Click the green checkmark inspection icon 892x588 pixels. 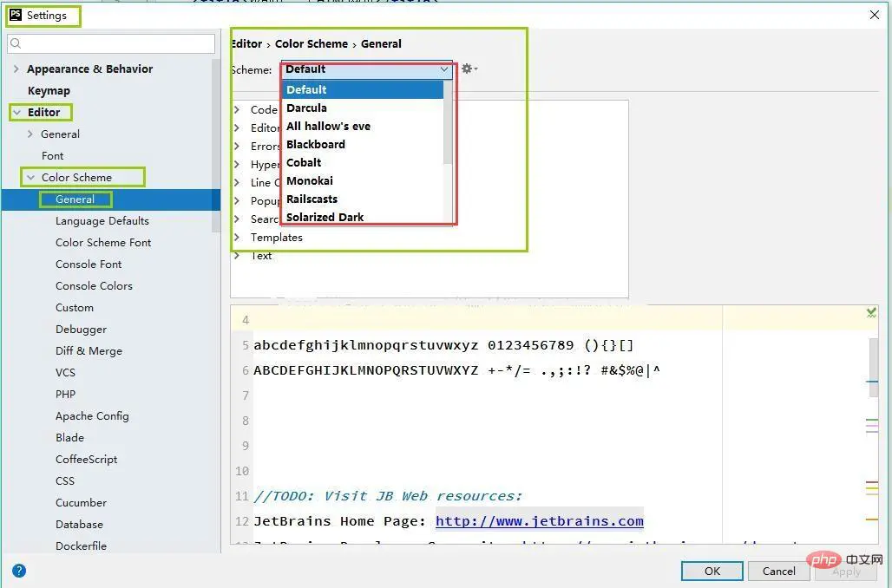pyautogui.click(x=871, y=313)
